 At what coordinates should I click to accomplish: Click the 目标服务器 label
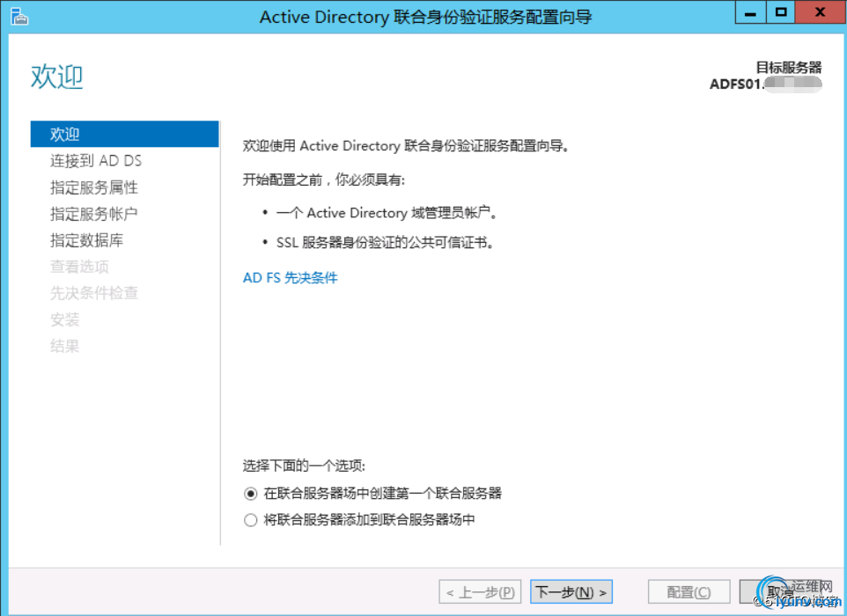(x=789, y=68)
